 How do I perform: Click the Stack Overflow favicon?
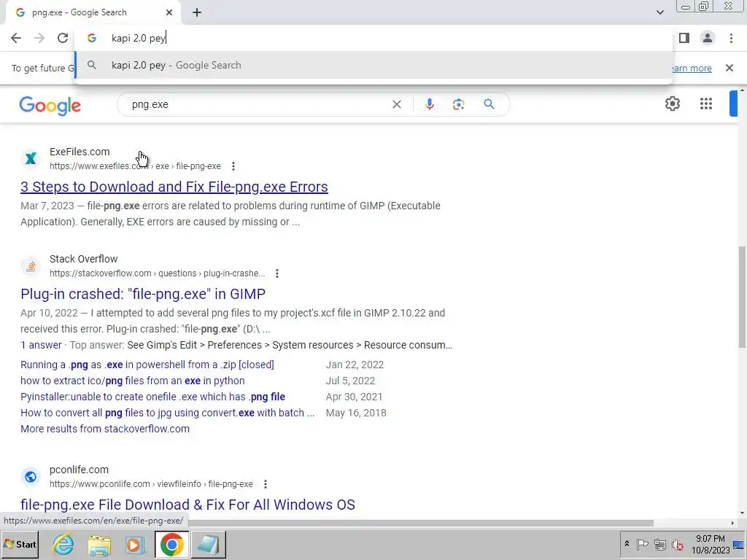click(31, 265)
